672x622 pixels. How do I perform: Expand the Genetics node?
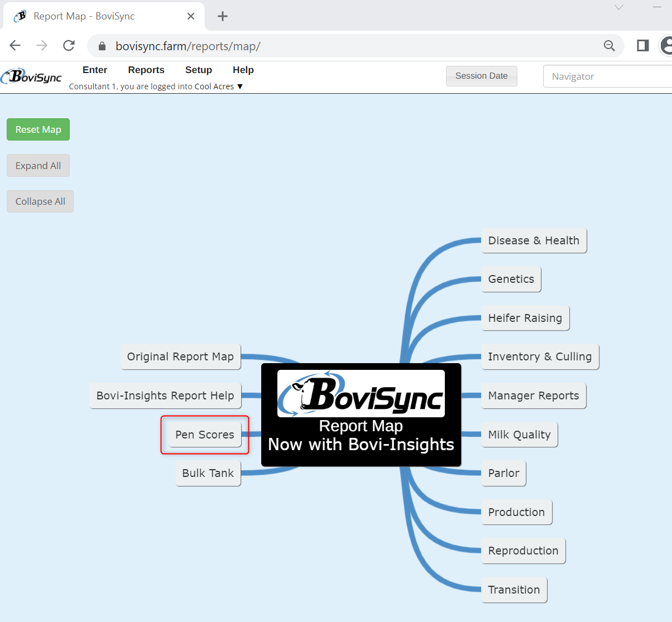[x=511, y=279]
